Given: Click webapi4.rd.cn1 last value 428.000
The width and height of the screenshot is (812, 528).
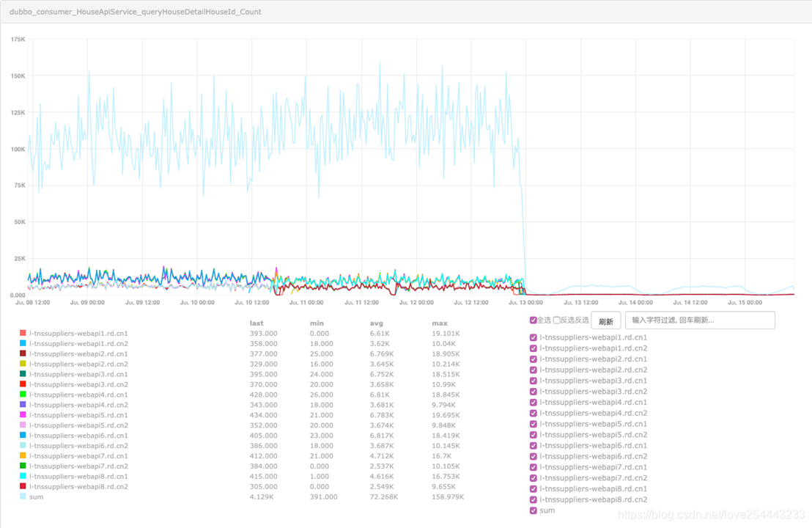Looking at the screenshot, I should (x=264, y=395).
